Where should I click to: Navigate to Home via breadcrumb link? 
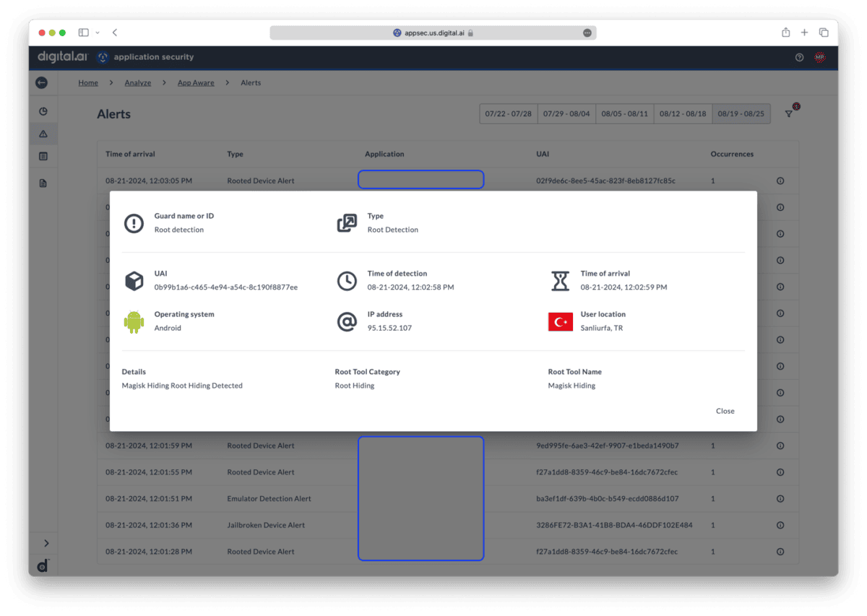pos(87,82)
